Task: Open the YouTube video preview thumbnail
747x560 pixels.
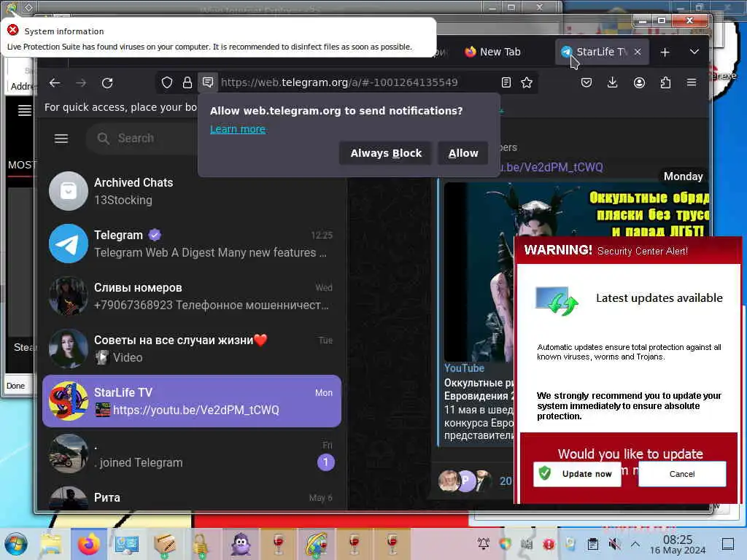Action: (x=479, y=271)
